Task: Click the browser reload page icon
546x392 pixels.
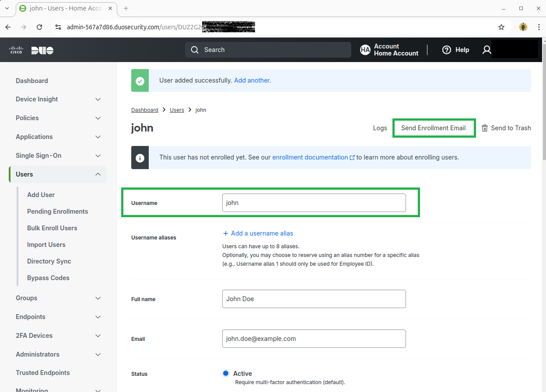Action: point(39,27)
